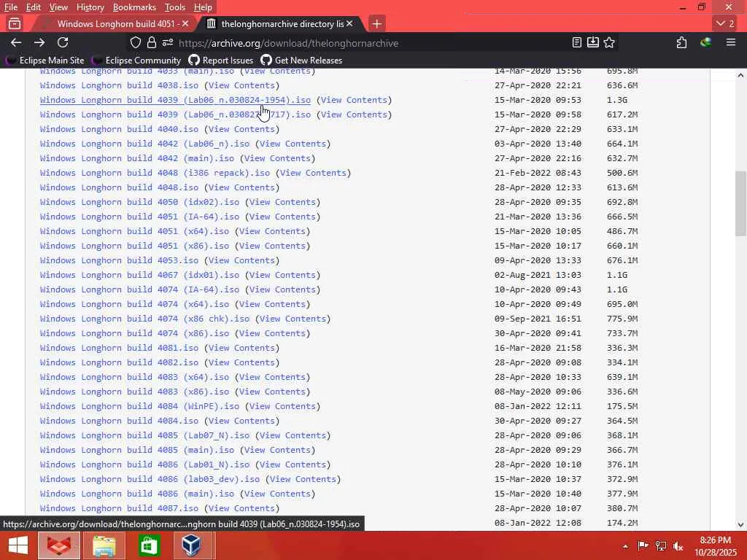Open tracking protection shield icon
This screenshot has width=747, height=560.
pos(136,42)
